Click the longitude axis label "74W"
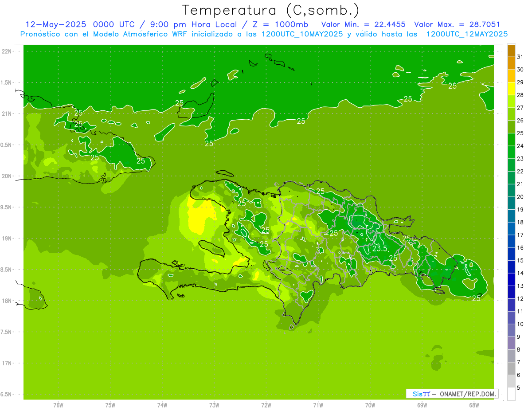The height and width of the screenshot is (411, 532). tap(162, 405)
